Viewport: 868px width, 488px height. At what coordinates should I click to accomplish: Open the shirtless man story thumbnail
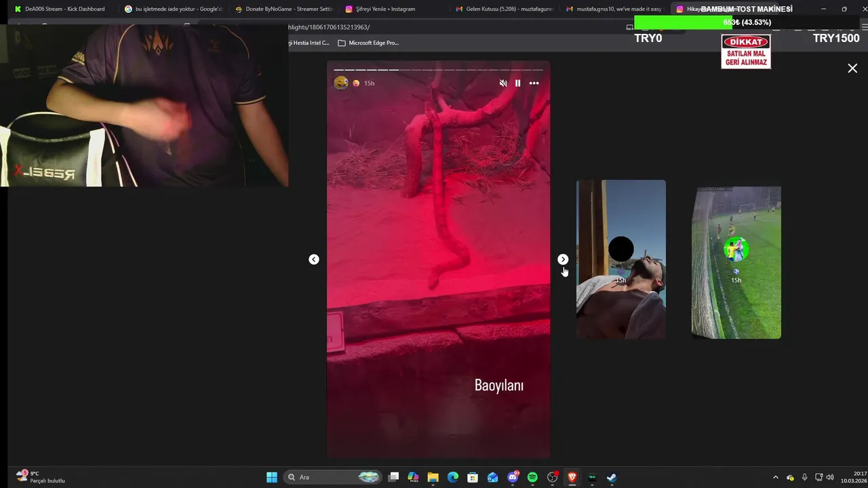click(x=621, y=259)
